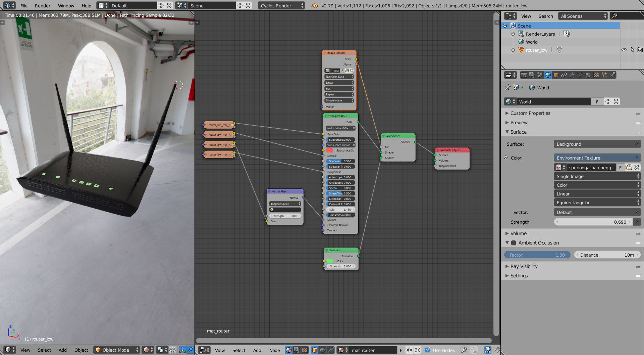The height and width of the screenshot is (355, 644).
Task: Open the Window menu
Action: click(66, 6)
